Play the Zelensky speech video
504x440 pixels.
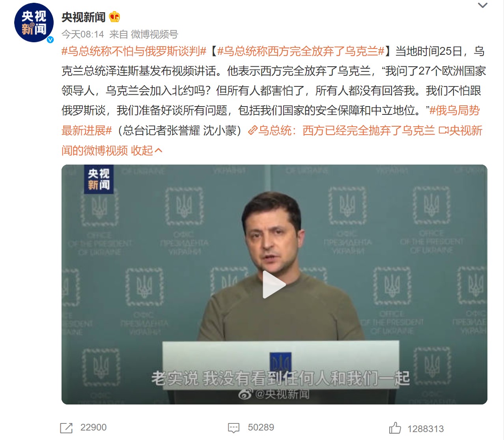(x=274, y=285)
